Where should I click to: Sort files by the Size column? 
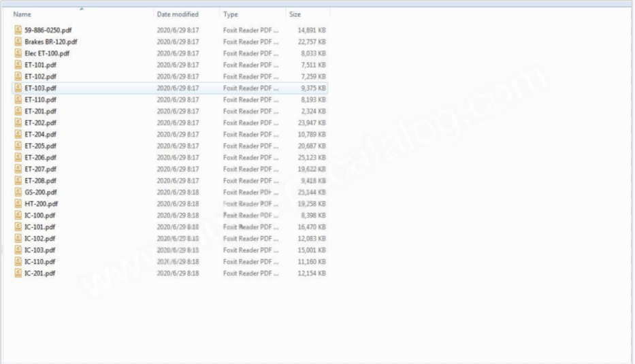pyautogui.click(x=295, y=14)
